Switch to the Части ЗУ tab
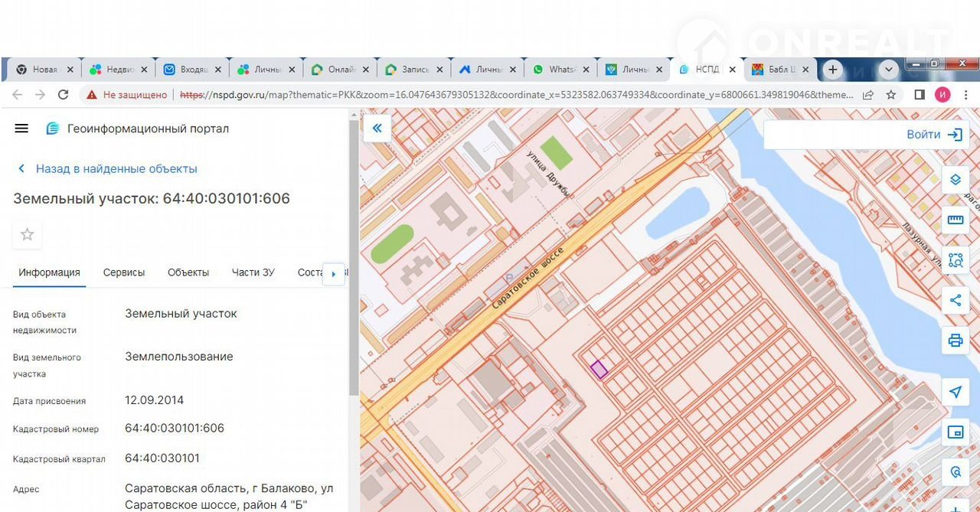Viewport: 980px width, 512px height. (x=253, y=272)
